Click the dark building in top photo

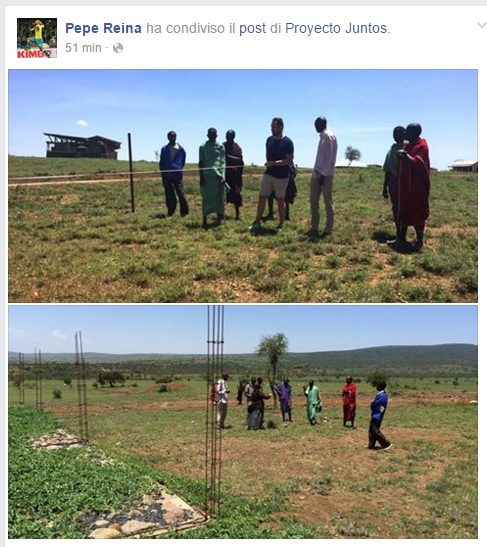pos(82,146)
